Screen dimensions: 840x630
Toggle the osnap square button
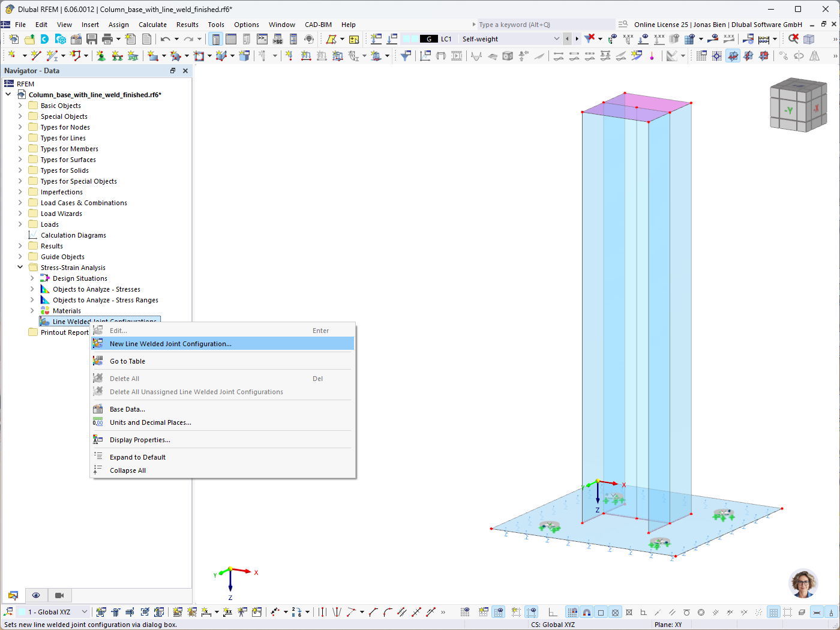point(601,612)
